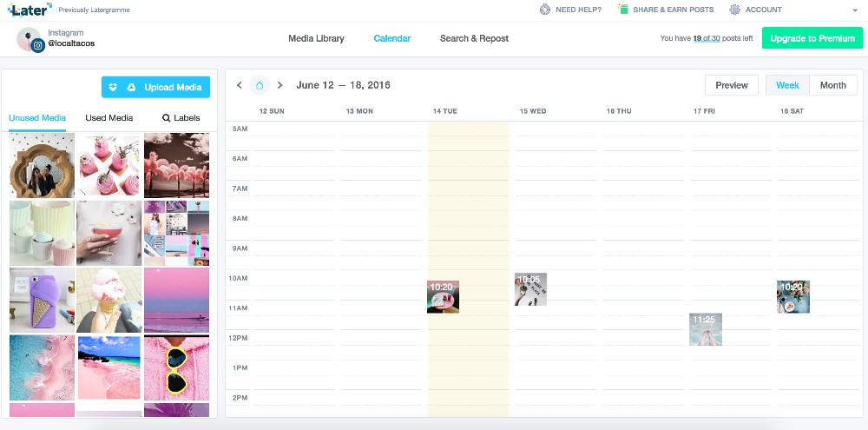Viewport: 868px width, 430px height.
Task: Select the pink palm trees thumbnail
Action: click(x=176, y=166)
